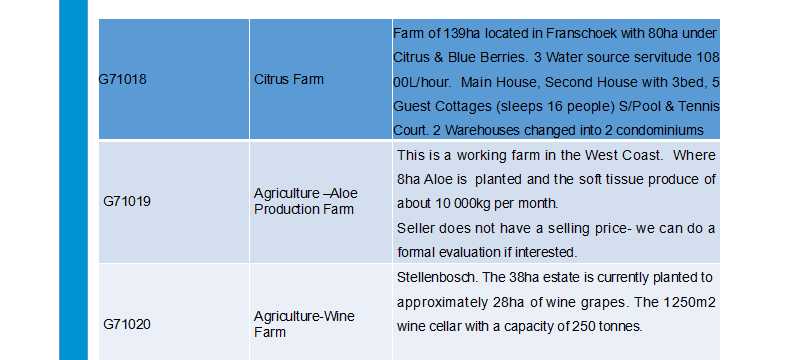Click the 'Seller does not have a selling price' line
This screenshot has width=787, height=360.
point(556,228)
